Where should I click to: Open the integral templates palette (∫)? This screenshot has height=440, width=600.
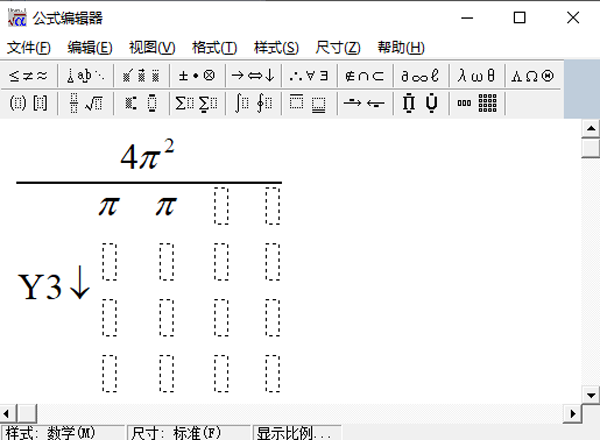253,103
